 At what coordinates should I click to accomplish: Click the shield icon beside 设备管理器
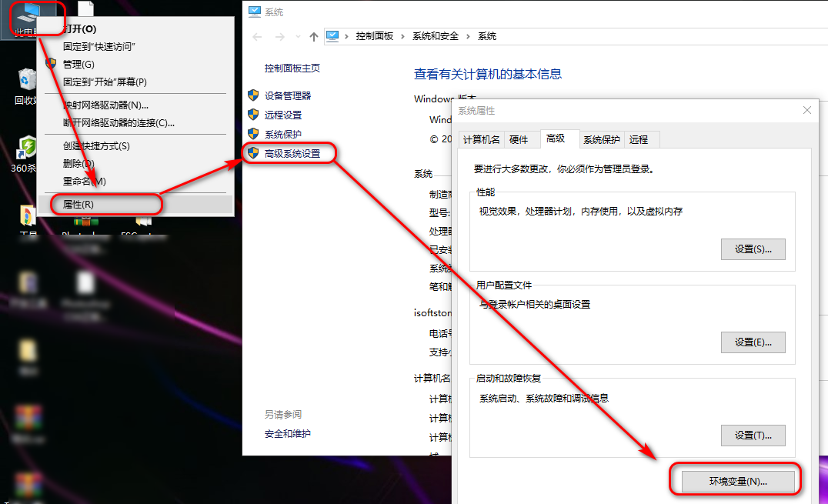pos(254,95)
